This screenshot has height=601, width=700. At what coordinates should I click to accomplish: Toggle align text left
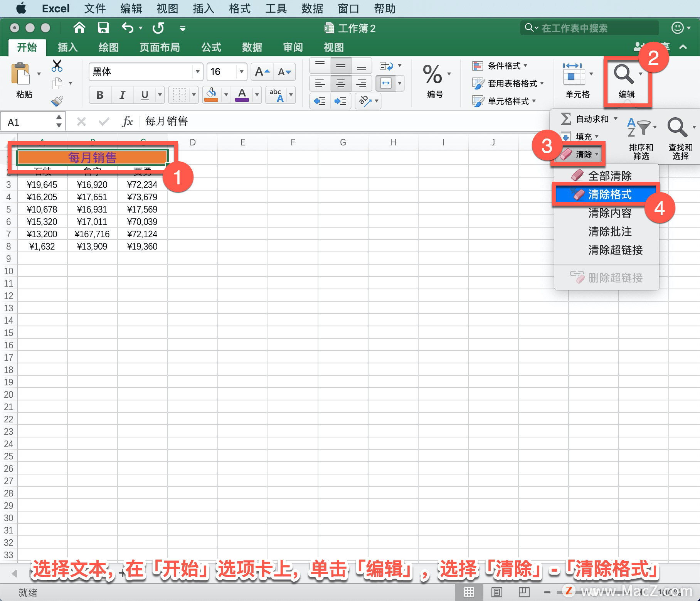pyautogui.click(x=320, y=83)
